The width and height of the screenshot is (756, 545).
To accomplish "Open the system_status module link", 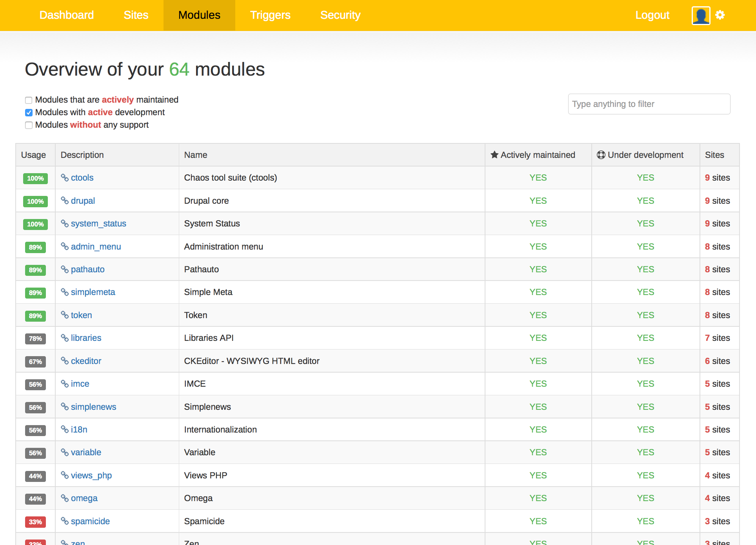I will [x=98, y=223].
